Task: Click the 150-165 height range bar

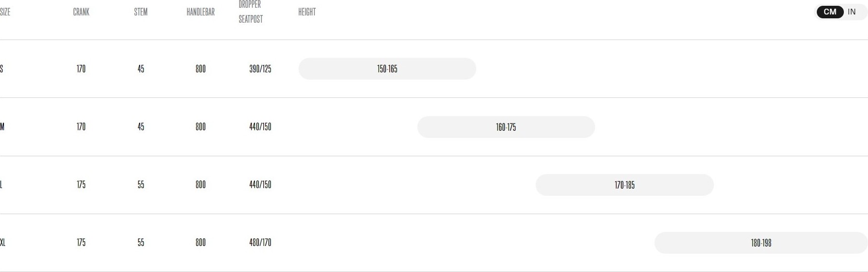Action: tap(387, 69)
